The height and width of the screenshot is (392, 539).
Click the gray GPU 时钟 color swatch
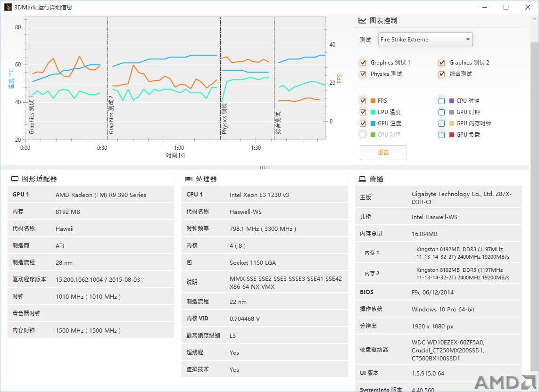tap(452, 112)
